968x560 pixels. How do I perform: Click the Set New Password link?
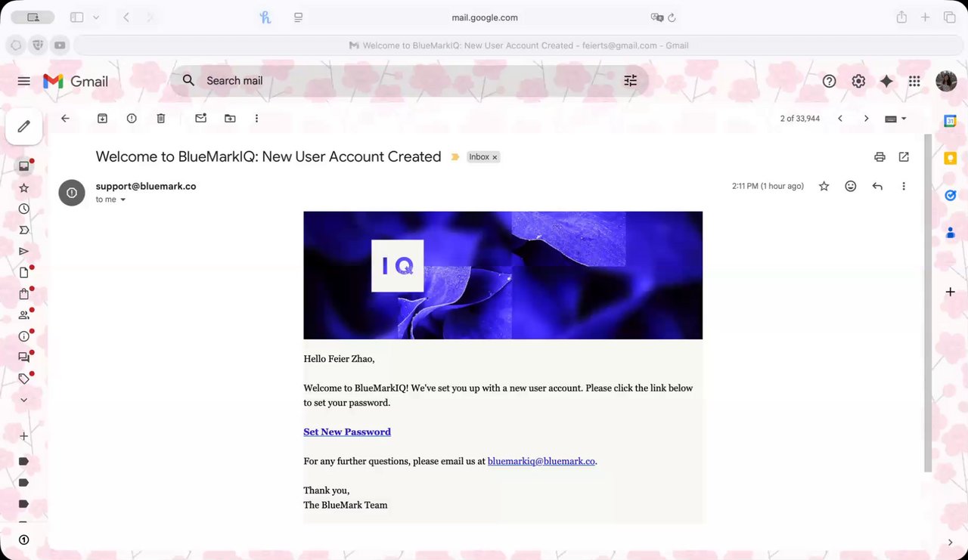point(347,432)
